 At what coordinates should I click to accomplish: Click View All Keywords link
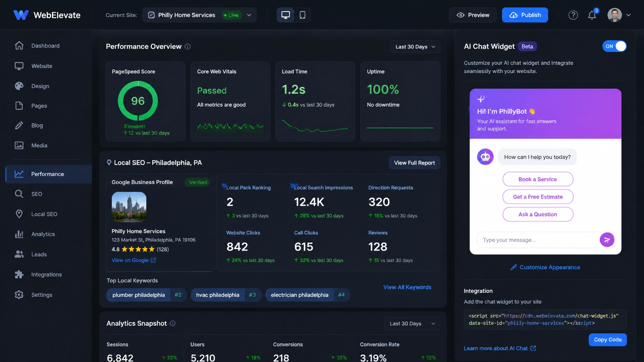[x=407, y=287]
